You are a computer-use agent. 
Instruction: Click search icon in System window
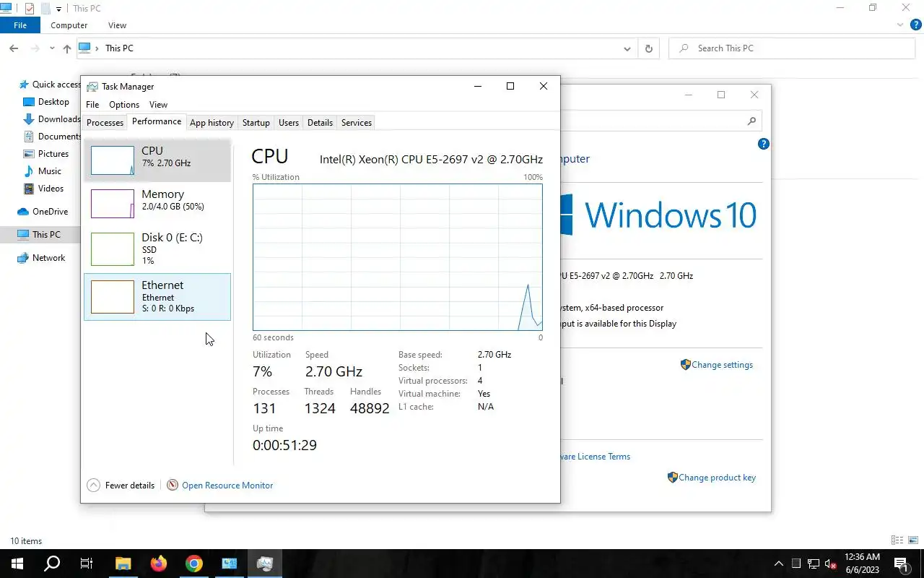tap(751, 121)
